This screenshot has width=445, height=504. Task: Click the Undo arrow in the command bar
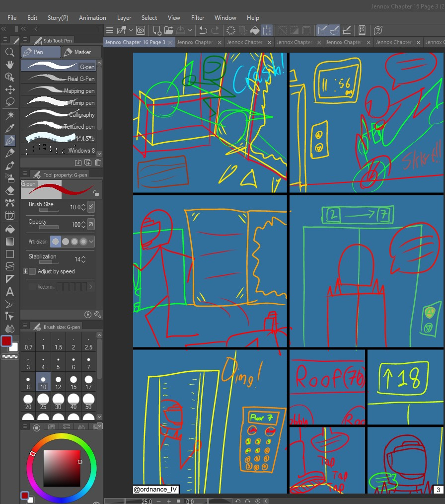click(x=203, y=30)
